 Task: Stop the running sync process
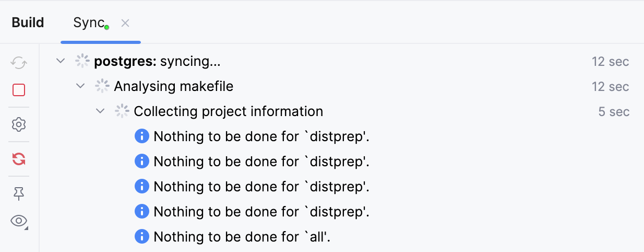19,90
